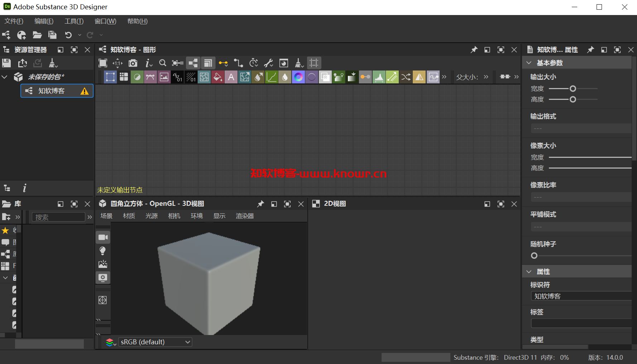
Task: Toggle the wireframe cube icon in 3D view
Action: [x=103, y=300]
